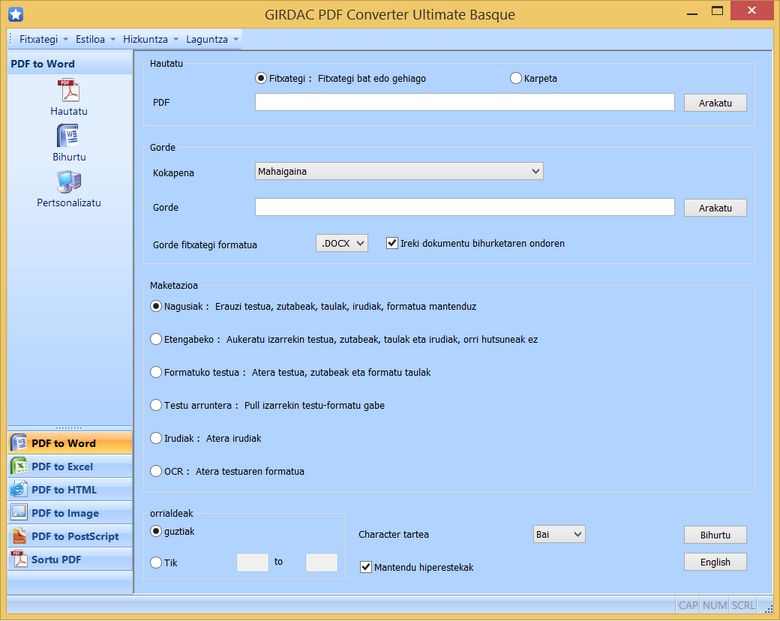Click the app star icon in title bar
Viewport: 780px width, 621px height.
coord(15,14)
